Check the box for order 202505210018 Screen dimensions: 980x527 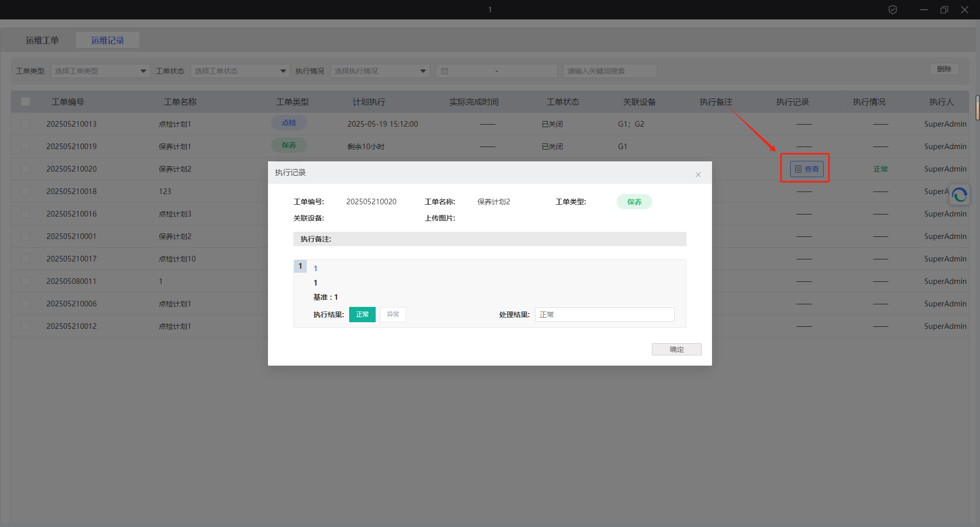(x=26, y=191)
